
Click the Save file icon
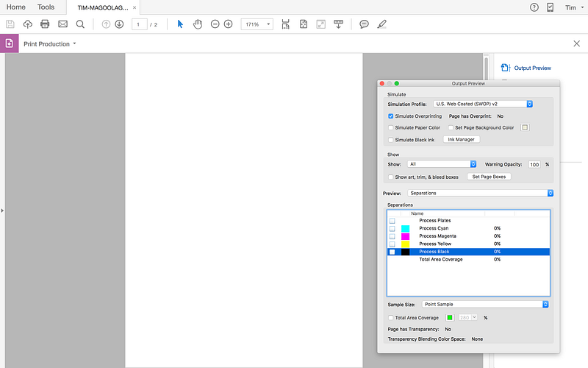[x=10, y=24]
